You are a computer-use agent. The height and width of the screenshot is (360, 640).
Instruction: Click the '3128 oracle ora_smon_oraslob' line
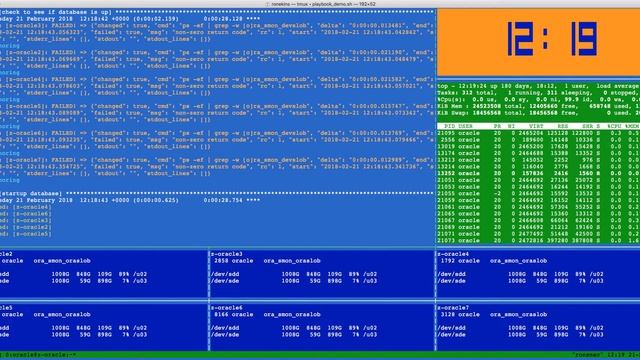tap(494, 315)
